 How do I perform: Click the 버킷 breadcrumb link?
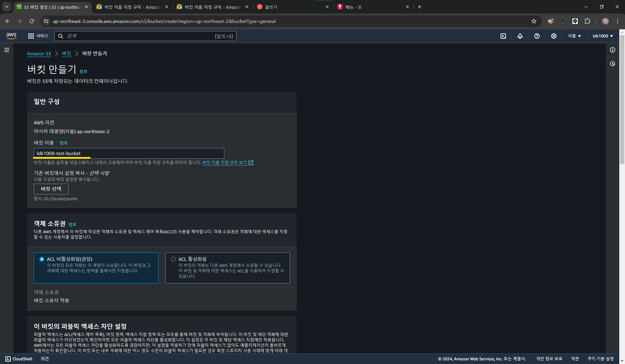[x=66, y=54]
